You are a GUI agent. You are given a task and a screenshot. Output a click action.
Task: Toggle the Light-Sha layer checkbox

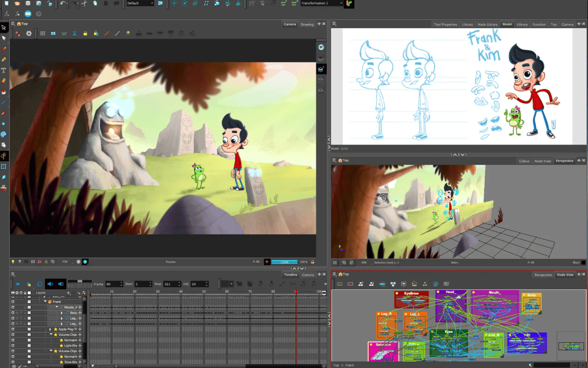29,346
